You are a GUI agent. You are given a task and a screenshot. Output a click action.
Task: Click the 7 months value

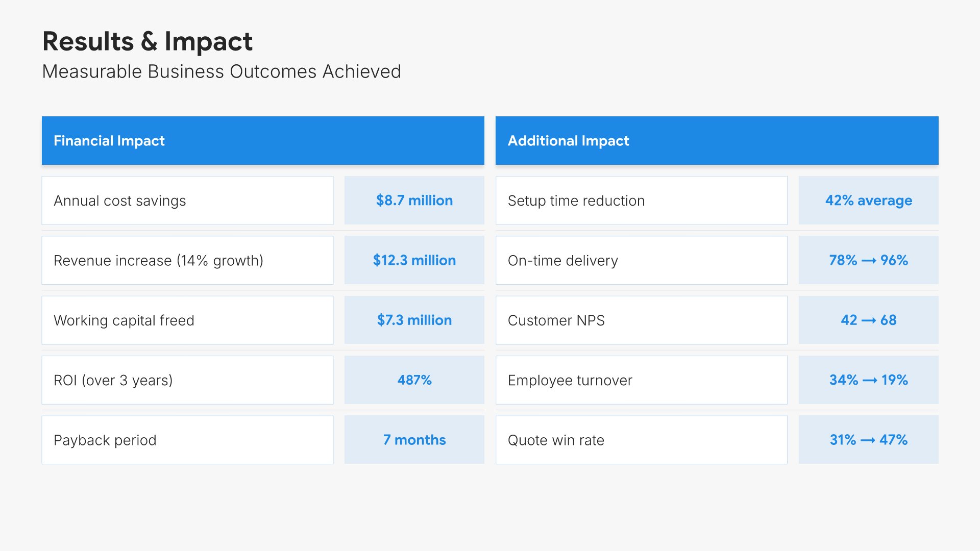pyautogui.click(x=414, y=440)
